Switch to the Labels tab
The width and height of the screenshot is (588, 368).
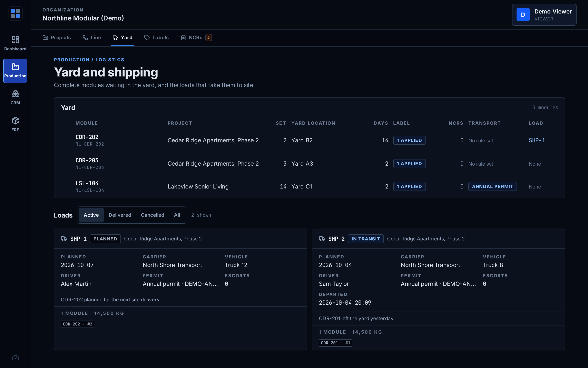(156, 37)
